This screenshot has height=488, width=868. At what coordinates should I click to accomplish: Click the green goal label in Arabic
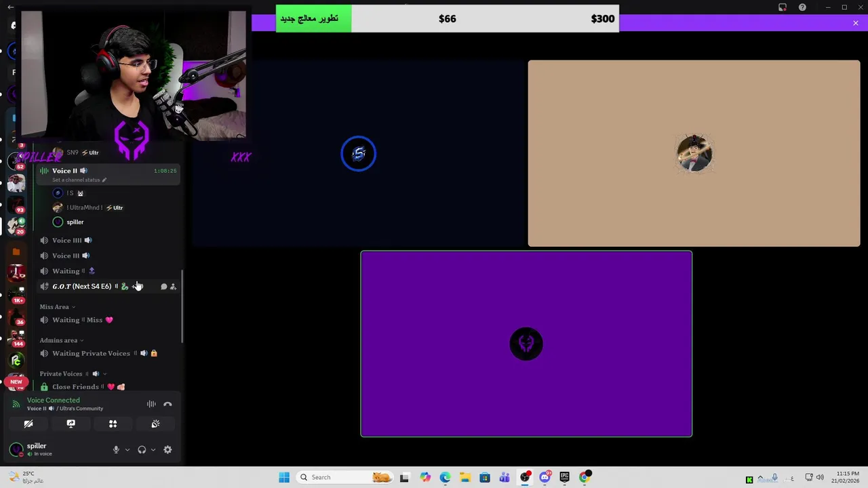313,18
